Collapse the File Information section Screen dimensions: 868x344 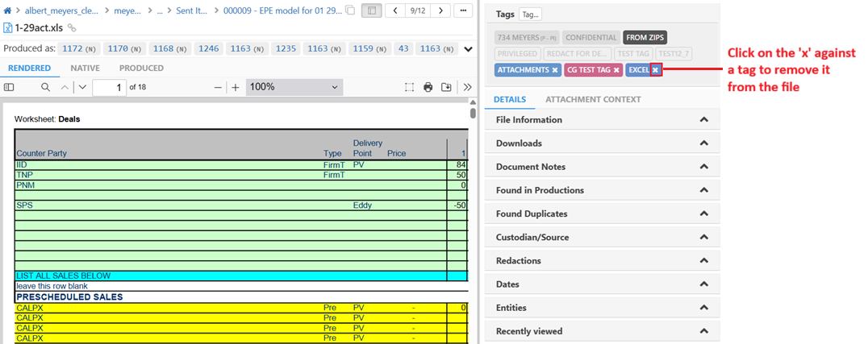pos(703,119)
